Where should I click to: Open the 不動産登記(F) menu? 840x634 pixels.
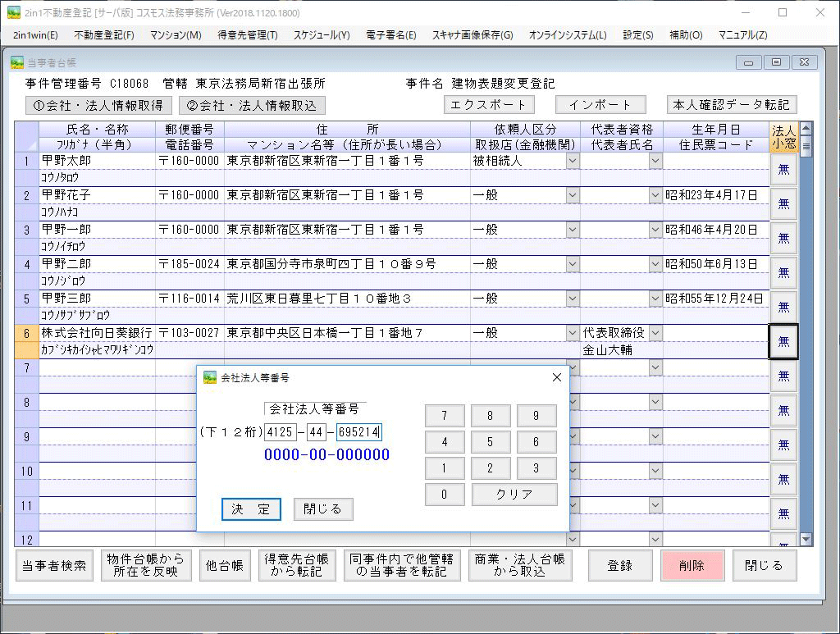(103, 35)
